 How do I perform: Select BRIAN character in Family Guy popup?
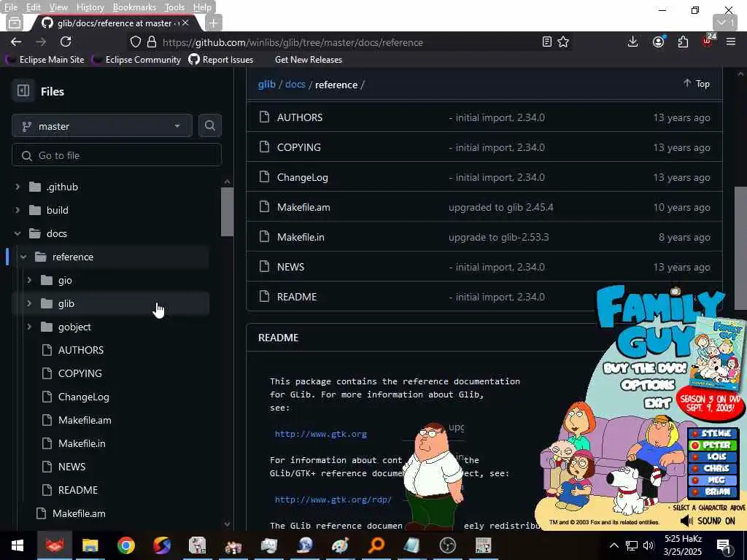pyautogui.click(x=713, y=491)
